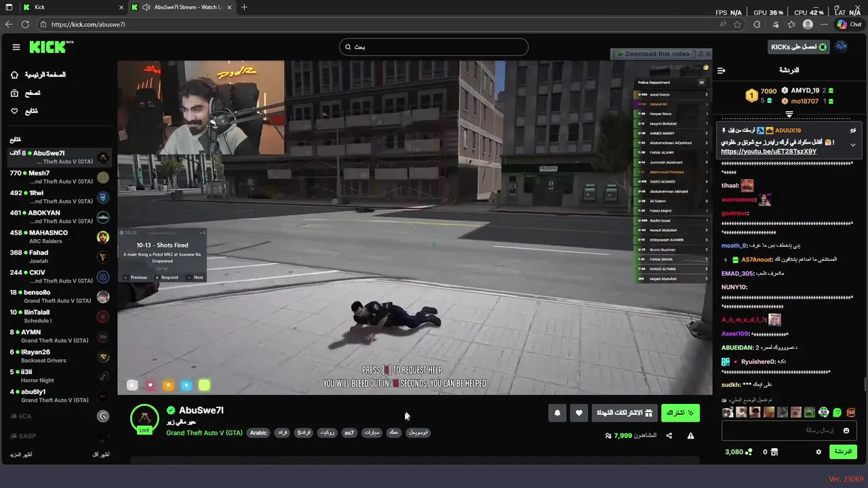868x488 pixels.
Task: Open the BinTalall channel from the sidebar
Action: [x=59, y=317]
